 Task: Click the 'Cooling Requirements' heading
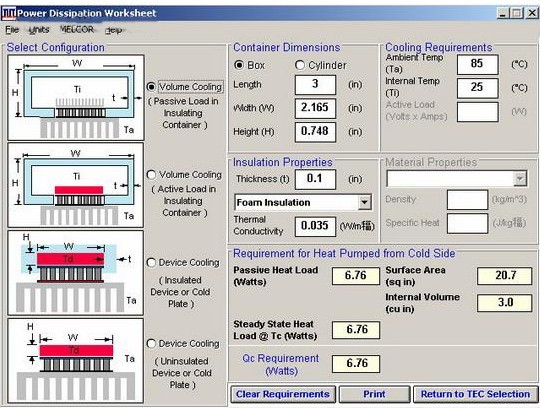coord(439,47)
